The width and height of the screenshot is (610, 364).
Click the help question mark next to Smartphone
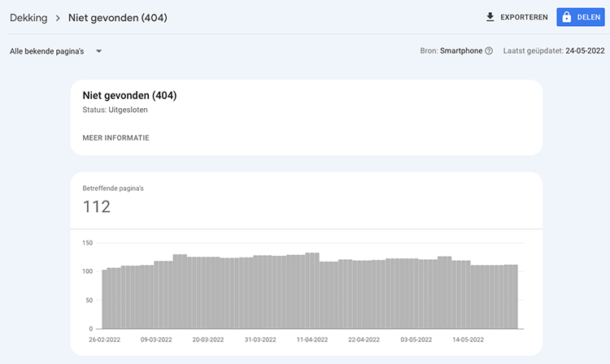coord(489,51)
